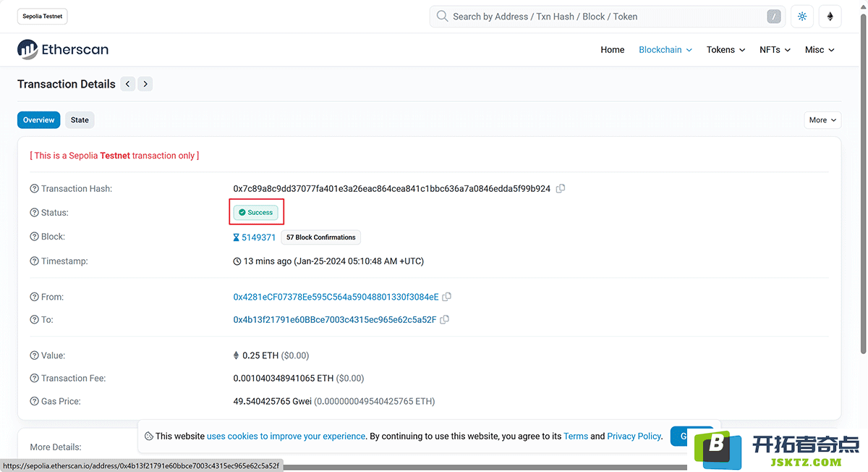
Task: Open the Misc dropdown menu
Action: [820, 50]
